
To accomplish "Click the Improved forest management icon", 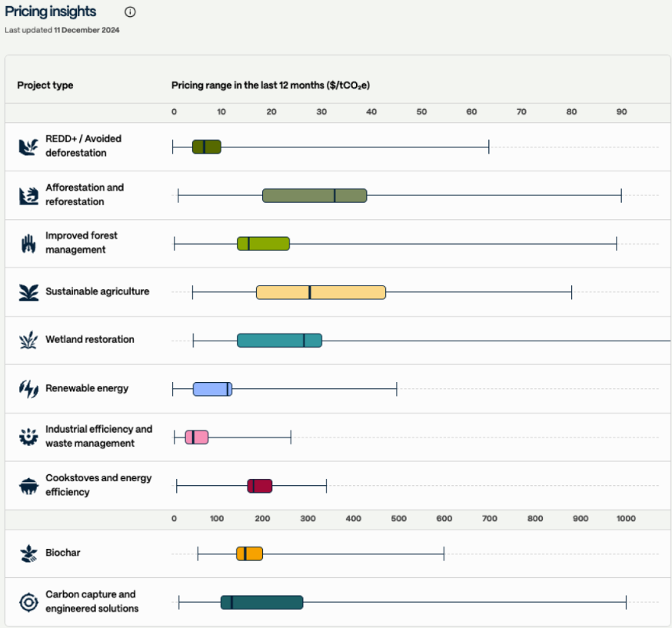I will point(28,244).
